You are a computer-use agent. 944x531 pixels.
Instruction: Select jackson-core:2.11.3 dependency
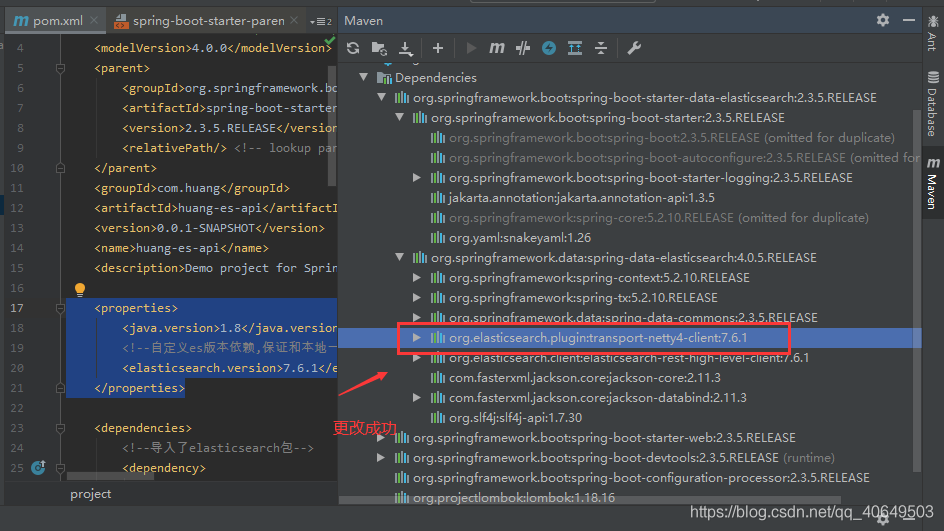pos(585,377)
